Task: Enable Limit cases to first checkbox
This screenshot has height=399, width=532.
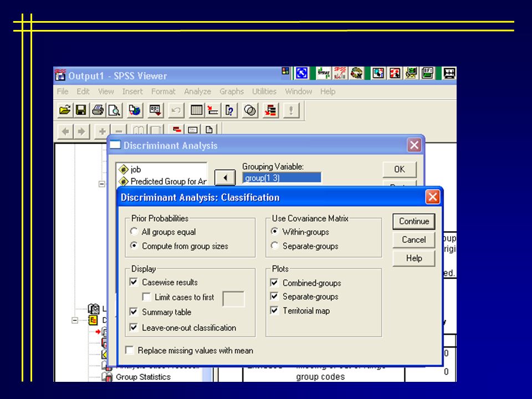Action: [x=146, y=297]
